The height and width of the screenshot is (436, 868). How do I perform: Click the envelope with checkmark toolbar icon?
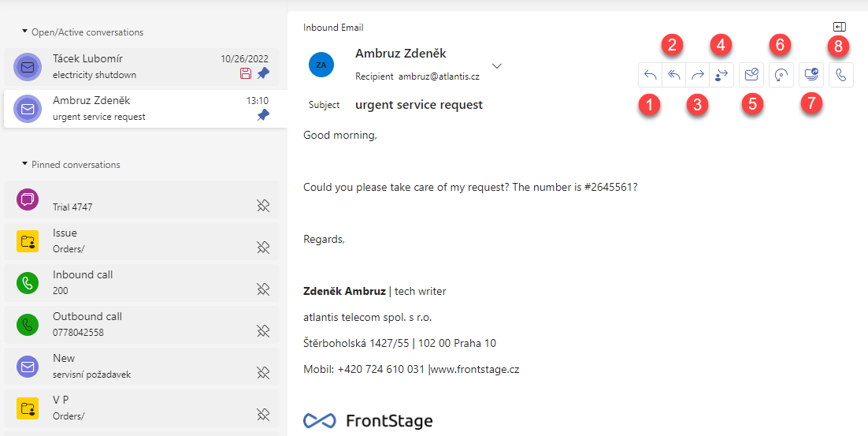[x=751, y=76]
